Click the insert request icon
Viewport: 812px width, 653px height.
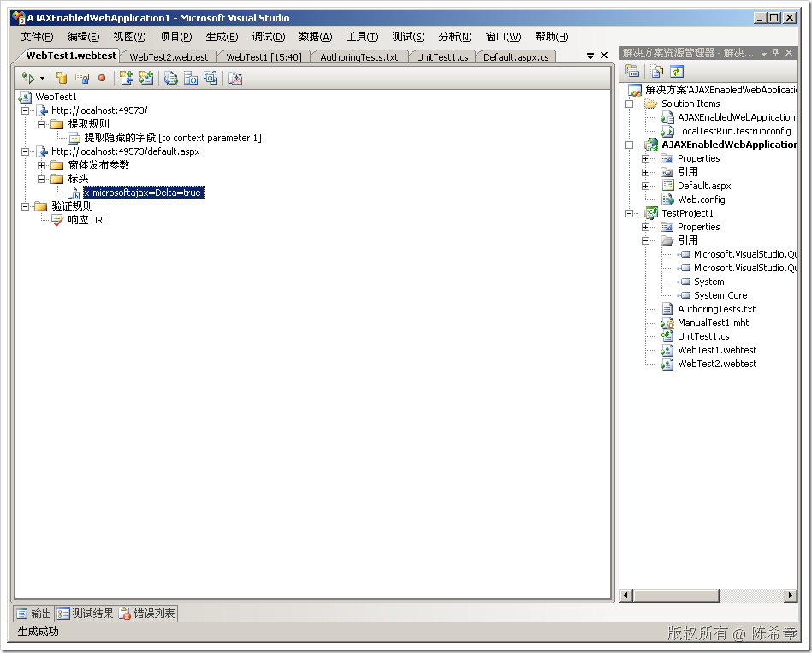tap(126, 78)
